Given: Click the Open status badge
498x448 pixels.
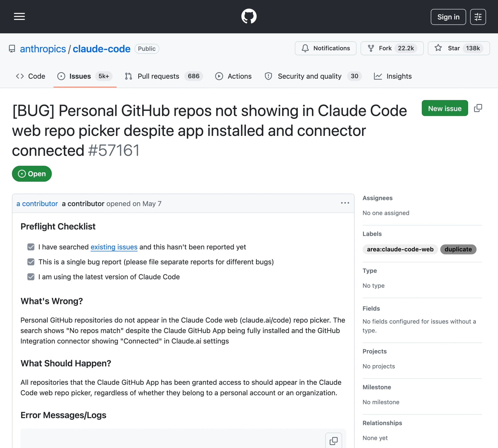Looking at the screenshot, I should pyautogui.click(x=32, y=174).
